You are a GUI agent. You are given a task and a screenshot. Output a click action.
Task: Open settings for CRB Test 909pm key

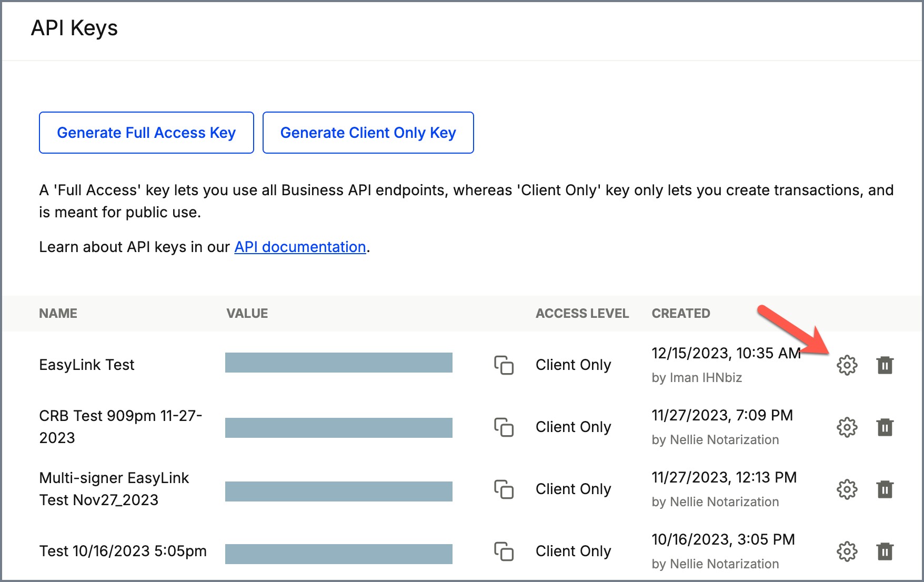847,427
